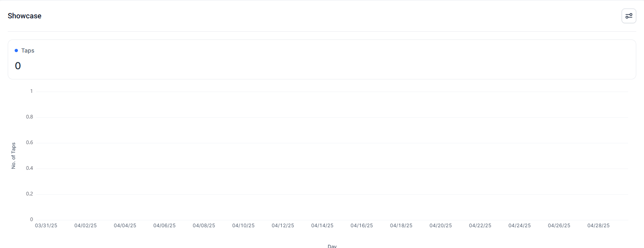Click the 03/31/25 date tick
Image resolution: width=644 pixels, height=248 pixels.
pyautogui.click(x=46, y=226)
